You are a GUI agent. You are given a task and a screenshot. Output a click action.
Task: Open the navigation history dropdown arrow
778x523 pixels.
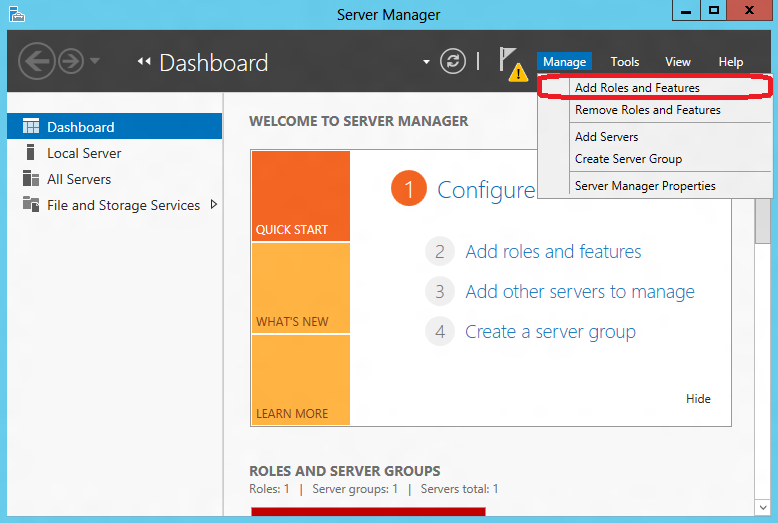click(95, 61)
